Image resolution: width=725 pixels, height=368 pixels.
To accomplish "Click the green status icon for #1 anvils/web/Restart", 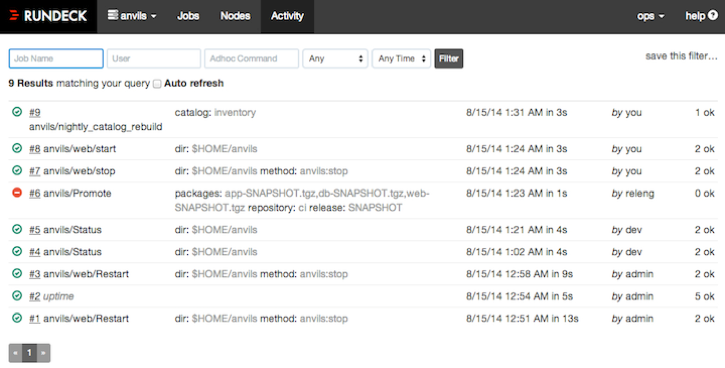I will coord(17,318).
